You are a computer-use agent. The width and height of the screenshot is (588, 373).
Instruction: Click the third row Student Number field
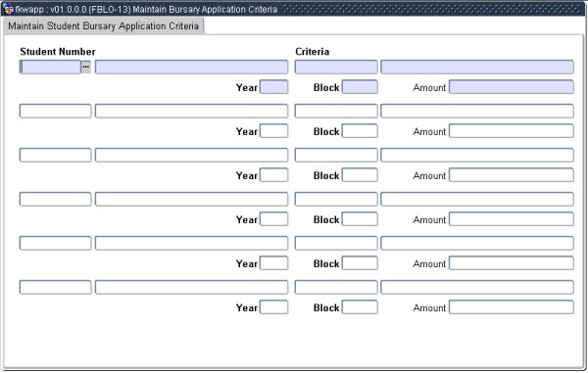[x=56, y=155]
